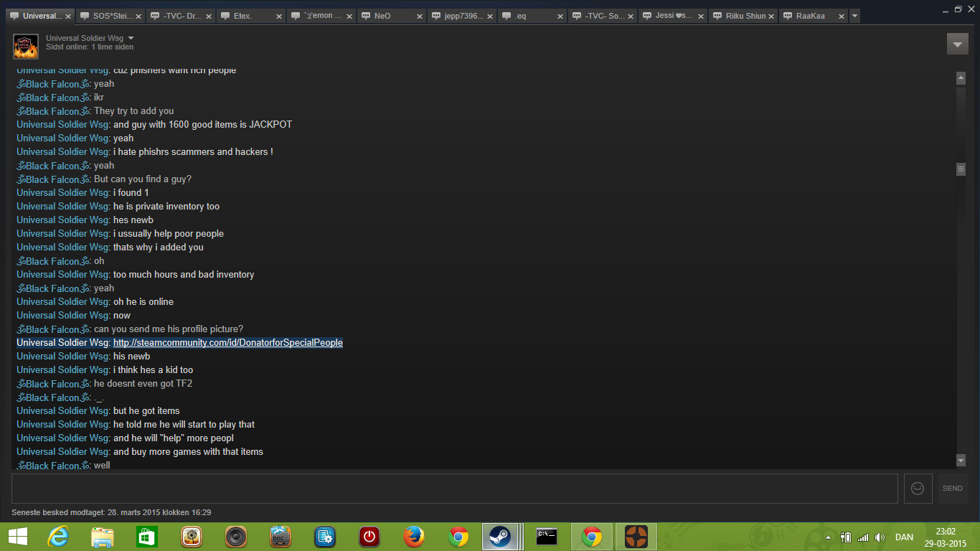The image size is (980, 551).
Task: Open the emoticon picker smiley icon
Action: click(918, 489)
